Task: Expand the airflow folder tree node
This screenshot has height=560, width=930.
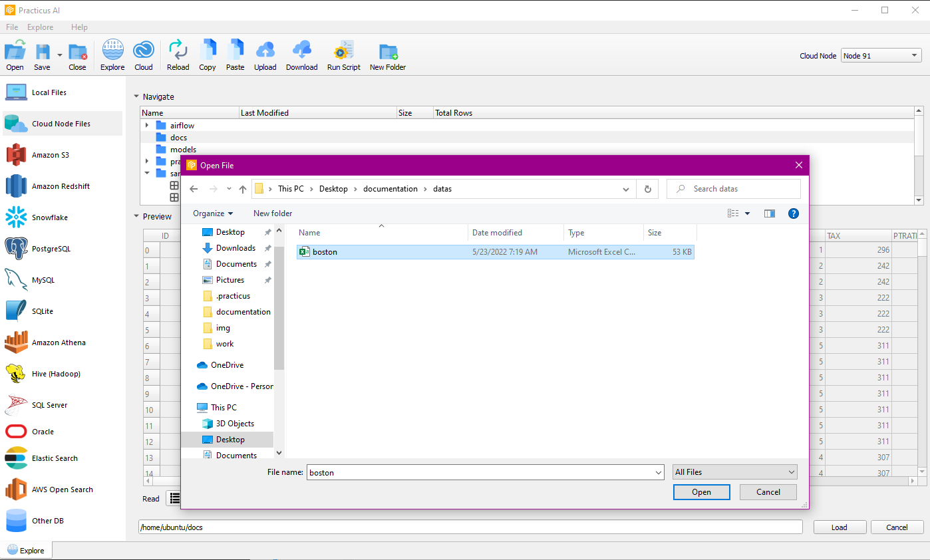Action: 147,125
